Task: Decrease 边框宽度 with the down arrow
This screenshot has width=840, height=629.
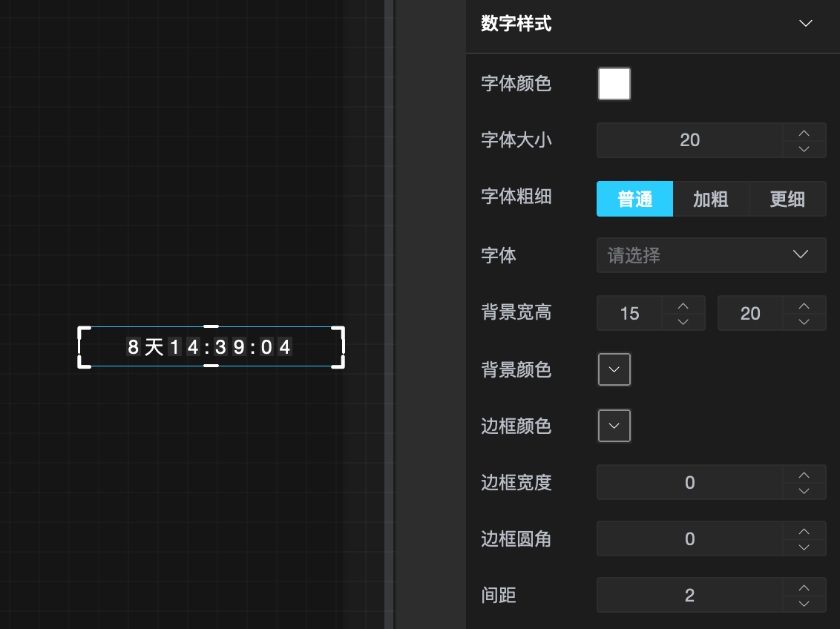Action: [x=804, y=491]
